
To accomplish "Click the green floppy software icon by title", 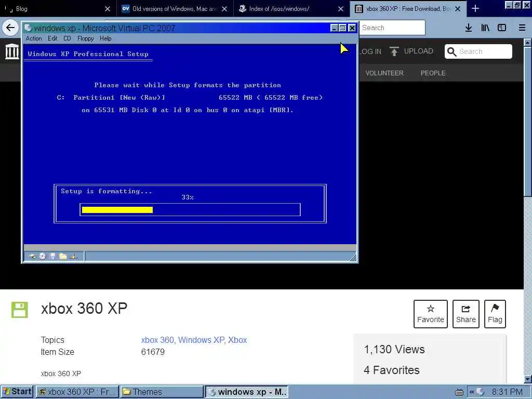I will tap(20, 310).
